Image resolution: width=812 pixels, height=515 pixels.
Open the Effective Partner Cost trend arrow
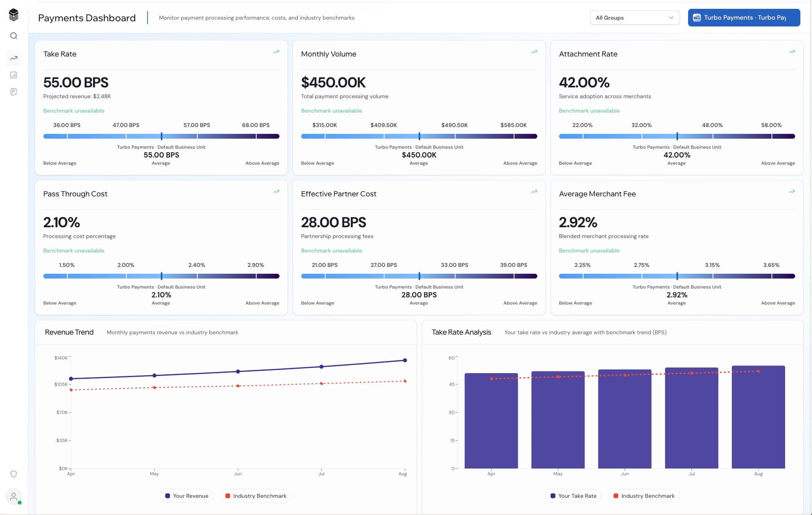coord(534,192)
